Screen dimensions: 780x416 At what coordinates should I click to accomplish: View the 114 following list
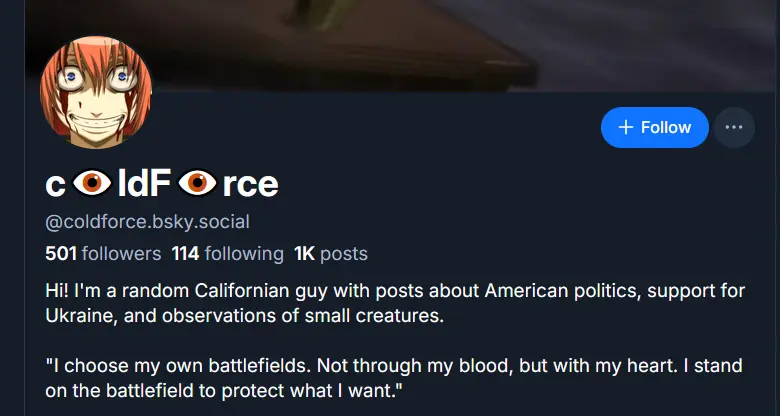pyautogui.click(x=226, y=254)
